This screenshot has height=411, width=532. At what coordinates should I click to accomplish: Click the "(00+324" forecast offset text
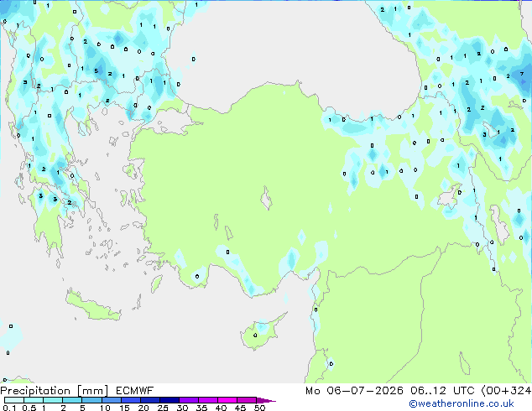(507, 391)
